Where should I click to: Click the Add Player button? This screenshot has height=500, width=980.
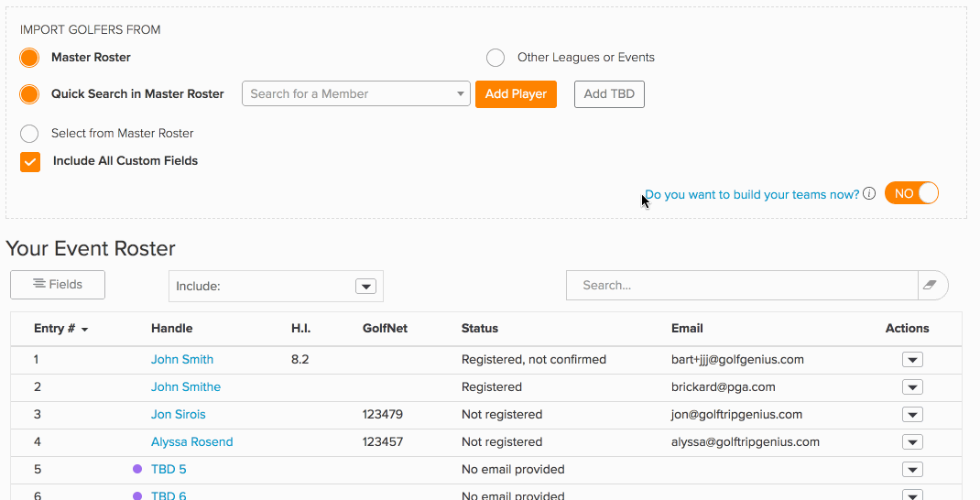pyautogui.click(x=517, y=94)
